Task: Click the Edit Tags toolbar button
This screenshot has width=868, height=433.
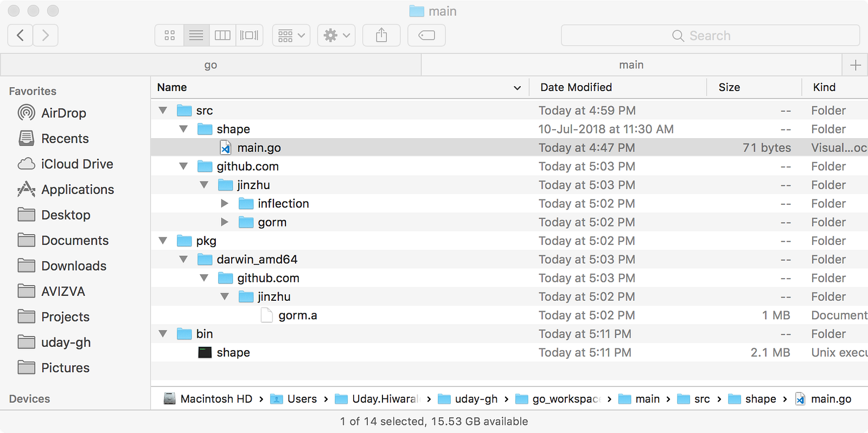Action: (x=426, y=35)
